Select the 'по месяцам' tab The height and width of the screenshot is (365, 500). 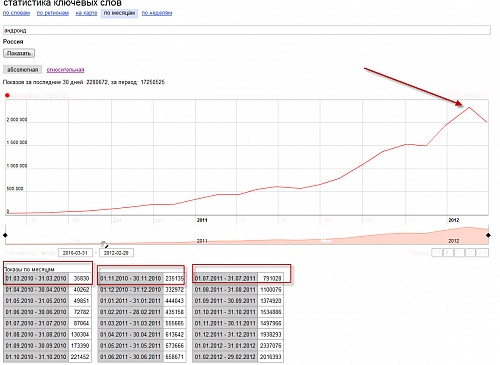pyautogui.click(x=119, y=13)
